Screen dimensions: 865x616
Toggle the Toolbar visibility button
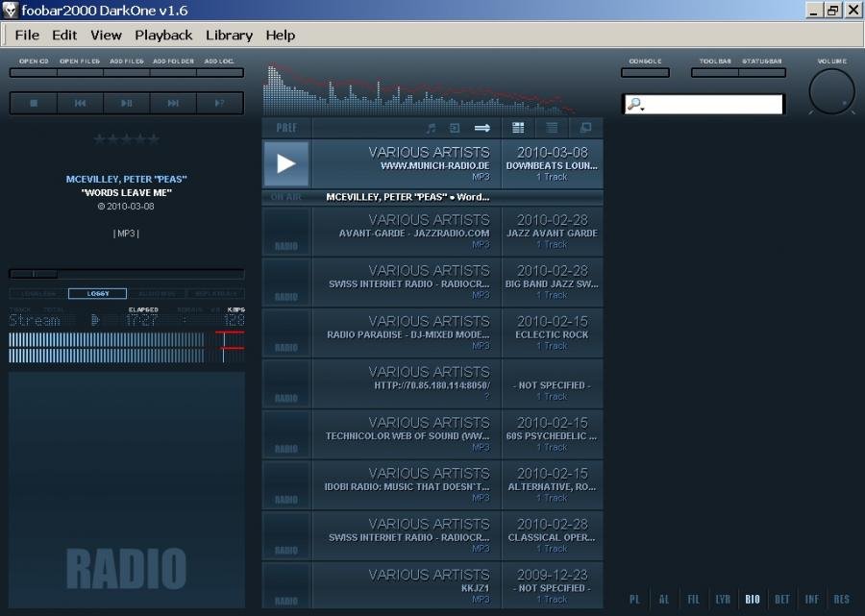(715, 72)
